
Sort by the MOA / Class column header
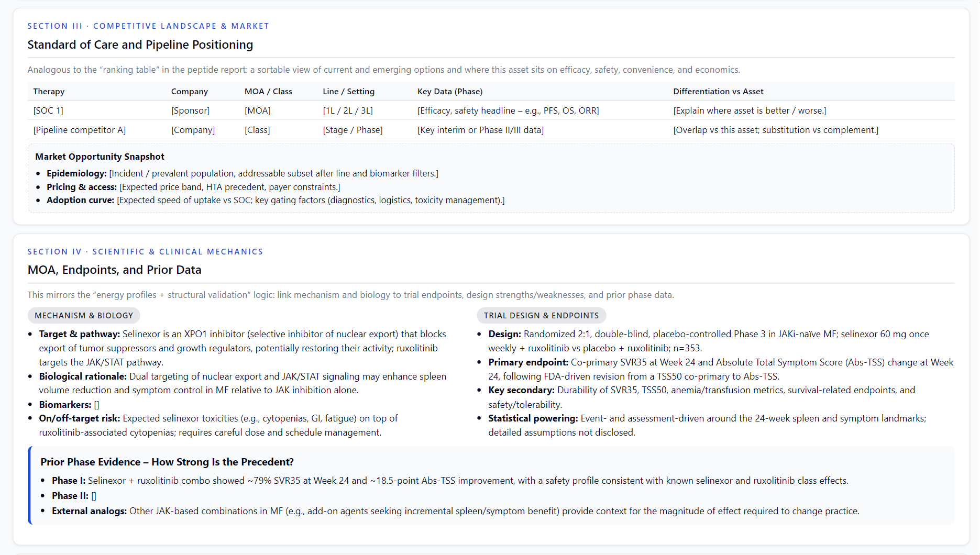point(268,91)
